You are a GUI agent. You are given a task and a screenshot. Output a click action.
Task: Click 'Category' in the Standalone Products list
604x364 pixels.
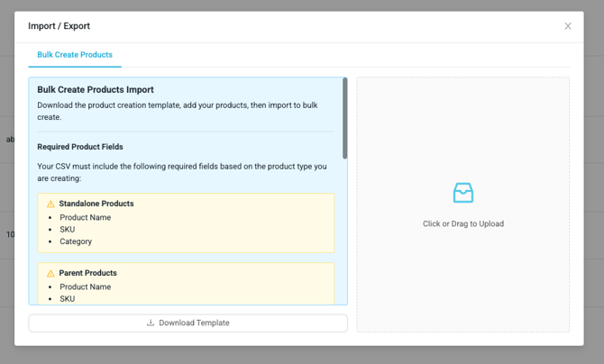click(76, 241)
